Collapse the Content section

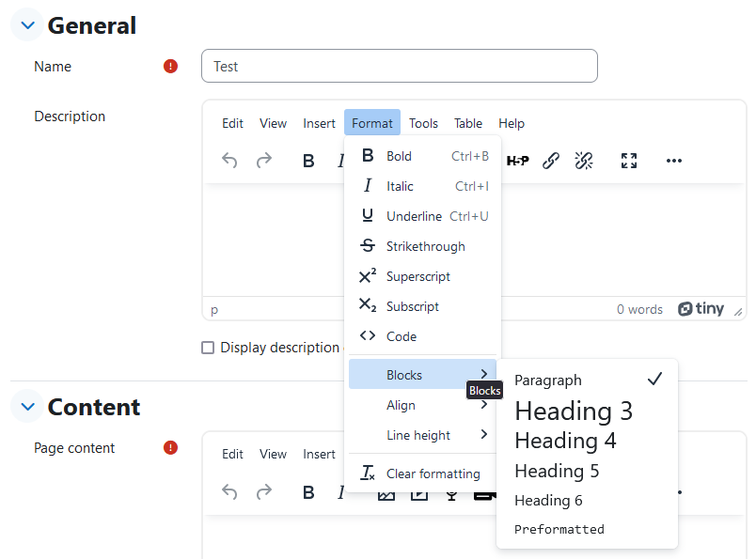pyautogui.click(x=28, y=407)
